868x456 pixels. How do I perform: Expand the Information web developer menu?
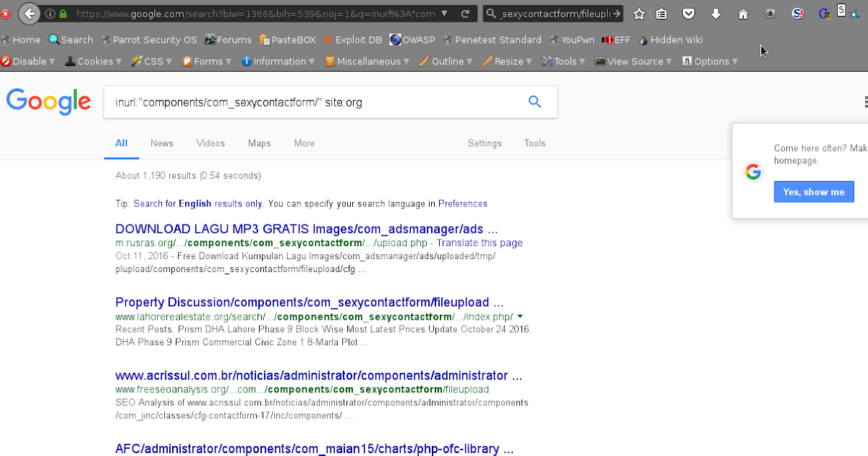tap(278, 62)
